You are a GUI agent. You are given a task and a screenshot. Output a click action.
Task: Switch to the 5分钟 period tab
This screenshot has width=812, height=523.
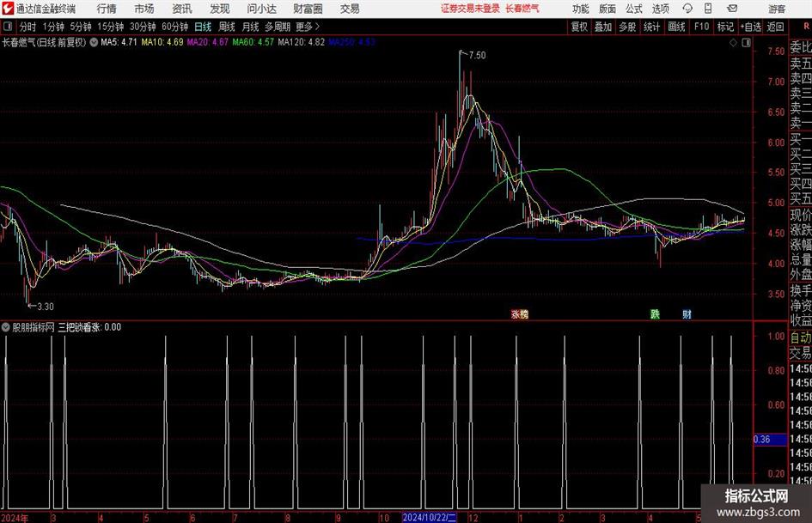[80, 27]
